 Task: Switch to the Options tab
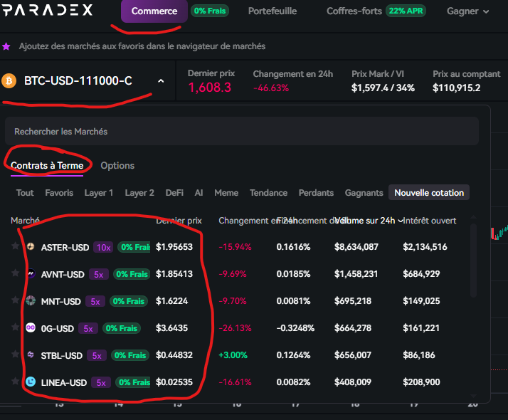[117, 166]
